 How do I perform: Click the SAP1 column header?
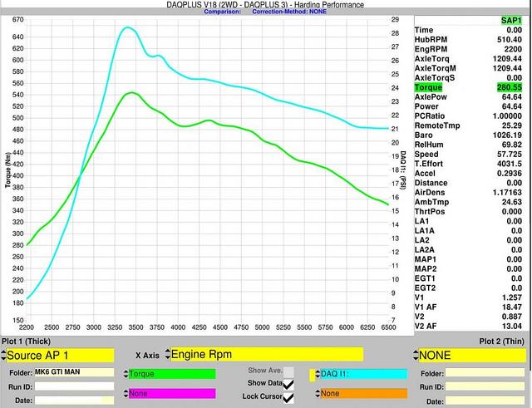click(510, 19)
